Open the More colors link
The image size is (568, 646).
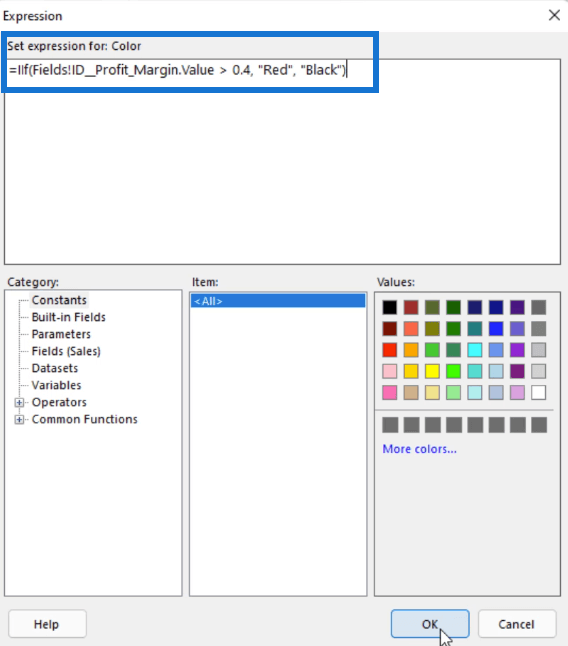point(419,449)
